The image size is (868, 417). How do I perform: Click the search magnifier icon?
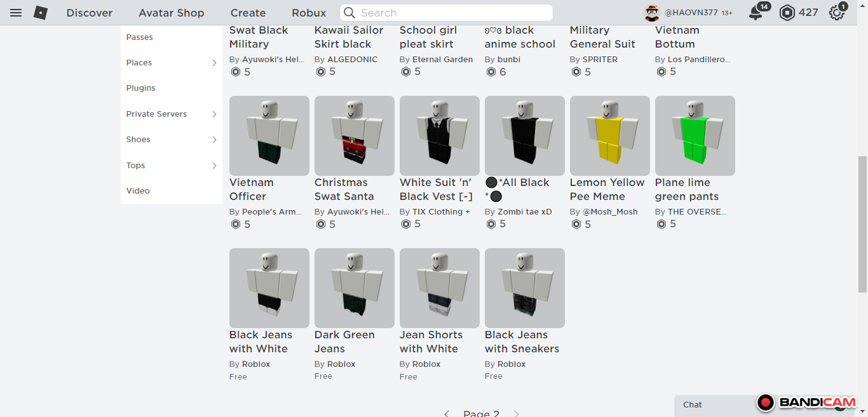pyautogui.click(x=349, y=13)
